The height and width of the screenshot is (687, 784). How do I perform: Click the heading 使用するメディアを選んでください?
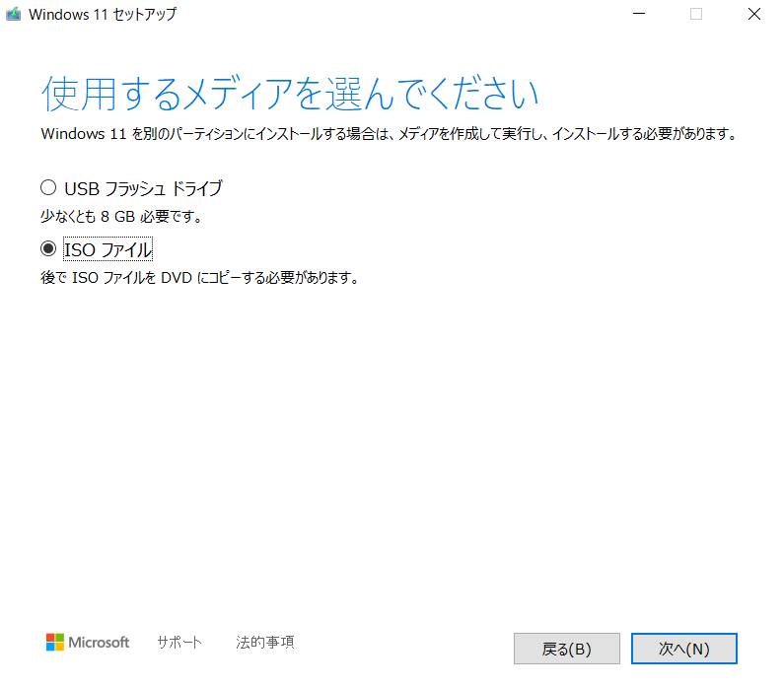tap(290, 94)
